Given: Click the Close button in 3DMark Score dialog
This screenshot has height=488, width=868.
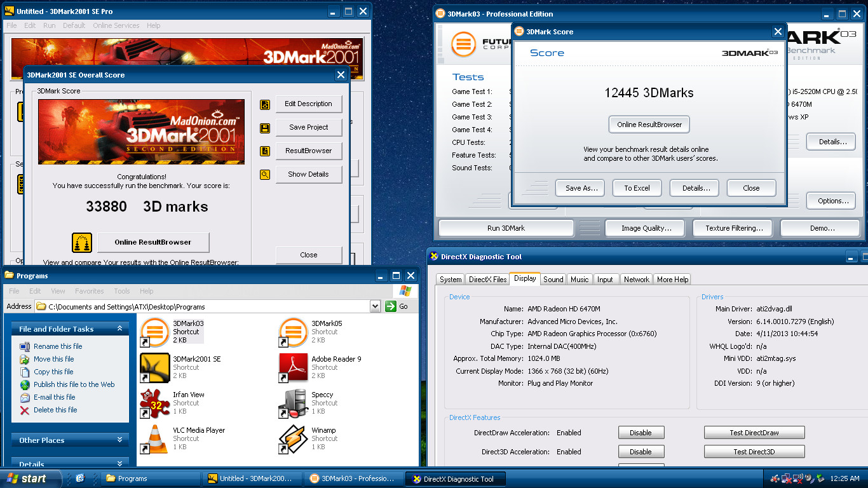Looking at the screenshot, I should (x=751, y=188).
